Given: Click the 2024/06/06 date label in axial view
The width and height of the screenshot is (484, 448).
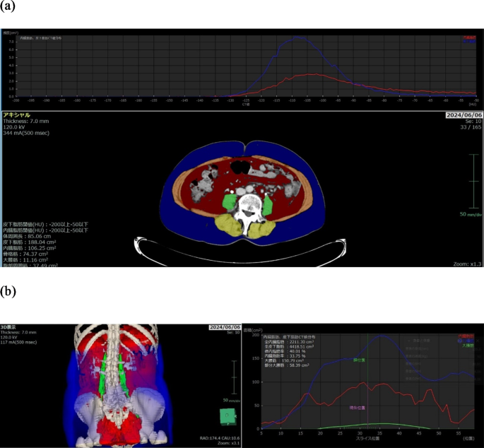Looking at the screenshot, I should point(464,115).
